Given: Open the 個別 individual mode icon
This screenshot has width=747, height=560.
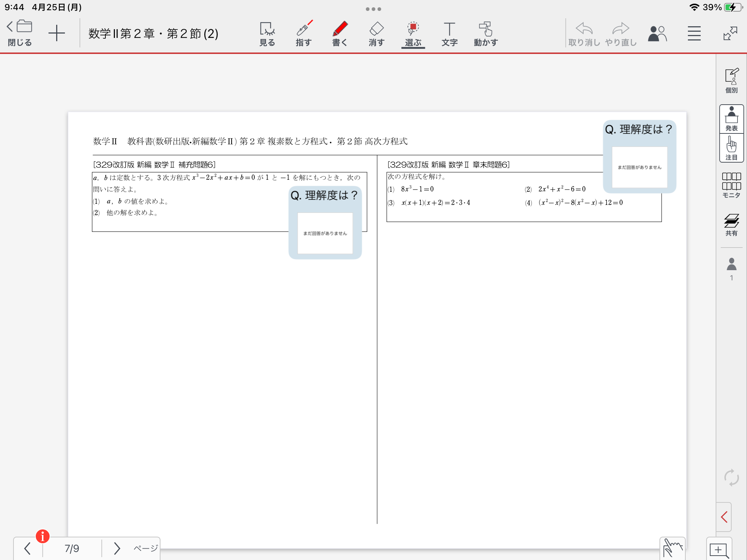Looking at the screenshot, I should click(x=731, y=81).
